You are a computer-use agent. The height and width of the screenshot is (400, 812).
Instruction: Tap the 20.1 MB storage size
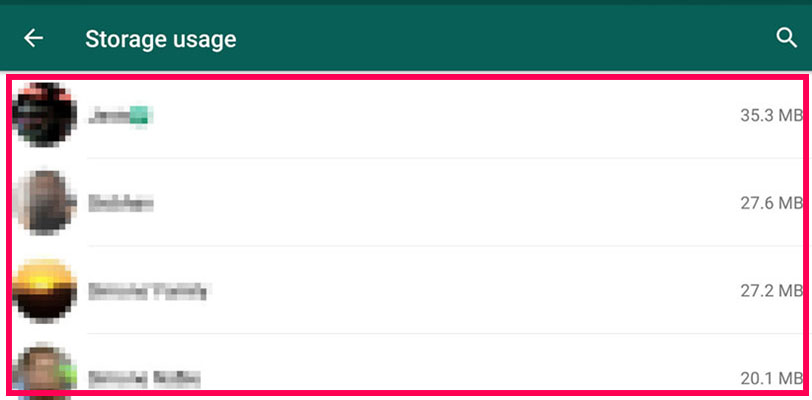coord(771,379)
